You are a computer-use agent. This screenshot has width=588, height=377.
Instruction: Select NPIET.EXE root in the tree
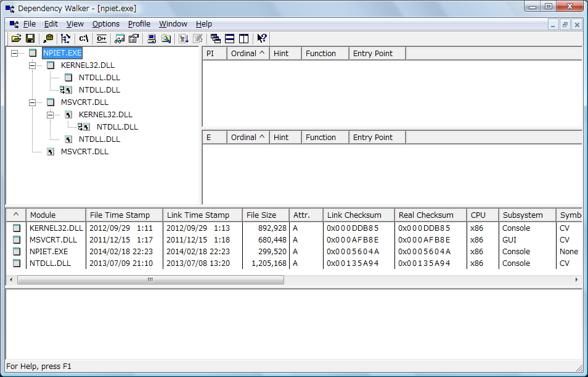[62, 53]
